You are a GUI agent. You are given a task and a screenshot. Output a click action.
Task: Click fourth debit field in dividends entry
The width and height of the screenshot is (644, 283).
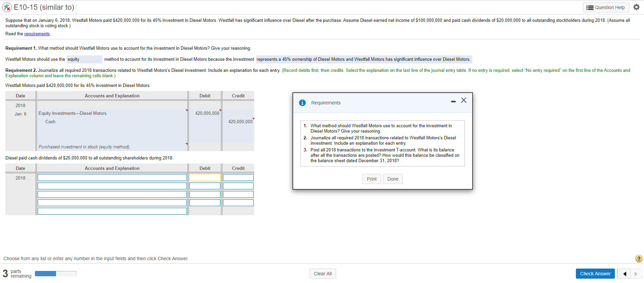pyautogui.click(x=205, y=203)
